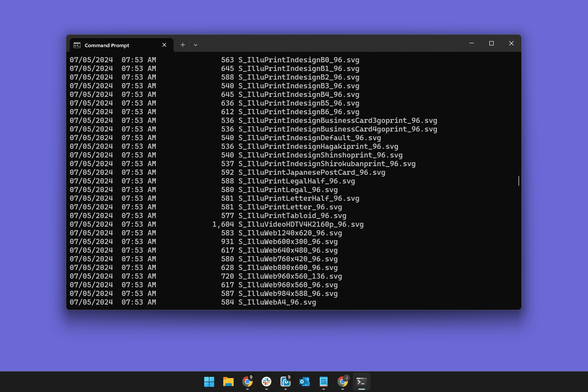Open File Explorer from the taskbar

coord(228,382)
